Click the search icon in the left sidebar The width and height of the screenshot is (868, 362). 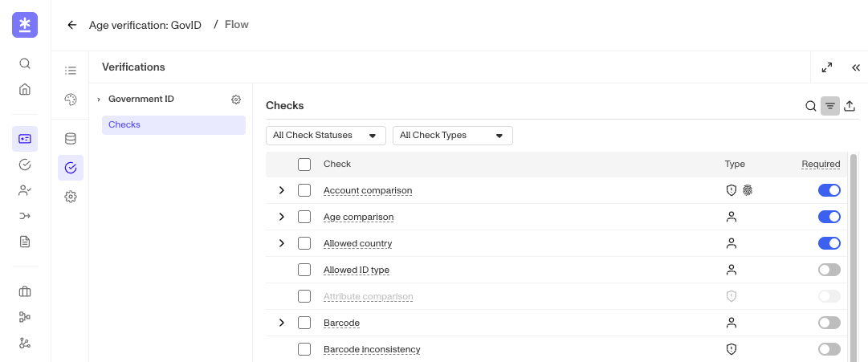click(25, 63)
